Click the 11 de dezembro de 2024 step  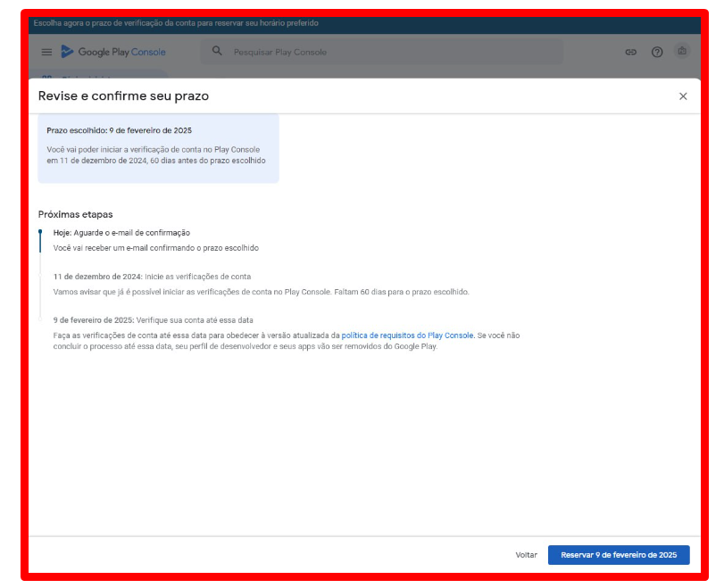pyautogui.click(x=152, y=277)
